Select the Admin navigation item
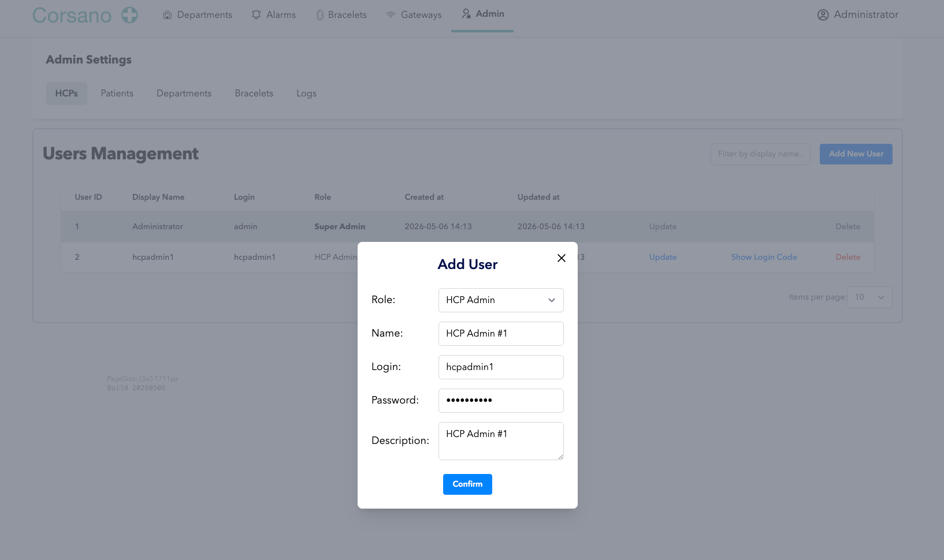The width and height of the screenshot is (944, 560). coord(482,14)
